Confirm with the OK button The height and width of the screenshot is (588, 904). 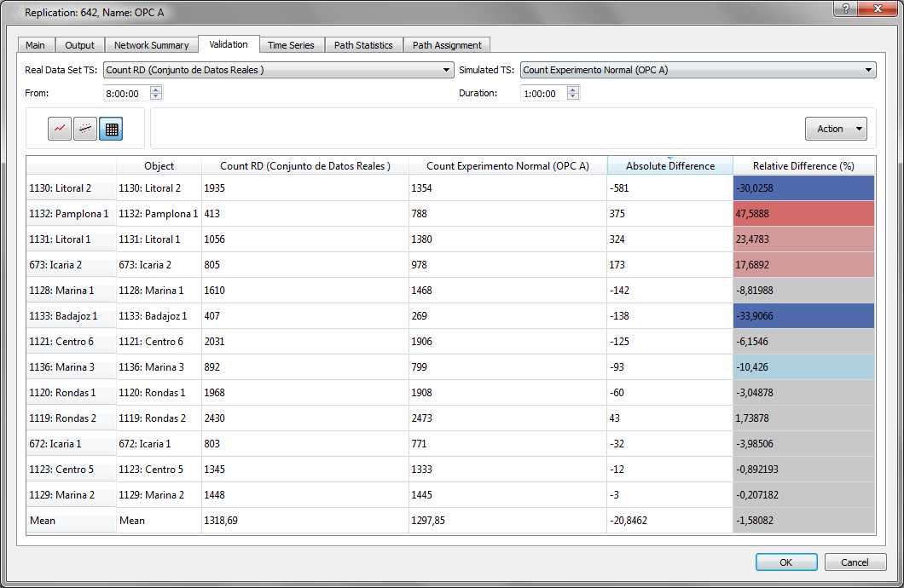(785, 562)
